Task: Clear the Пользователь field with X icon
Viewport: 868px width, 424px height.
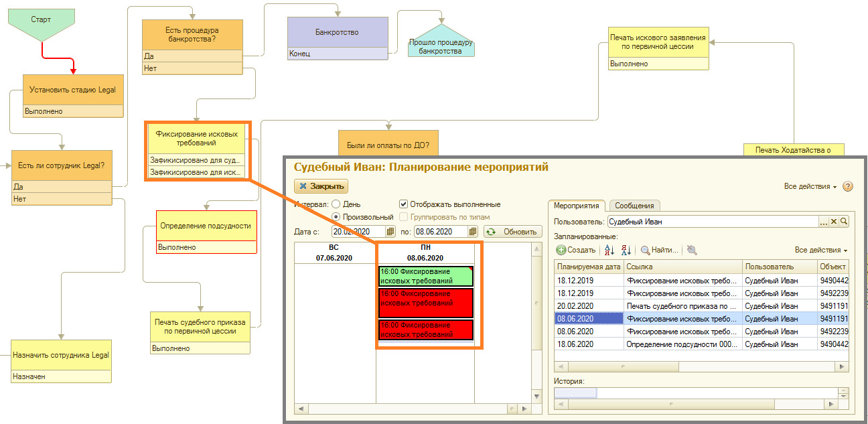Action: pos(834,221)
